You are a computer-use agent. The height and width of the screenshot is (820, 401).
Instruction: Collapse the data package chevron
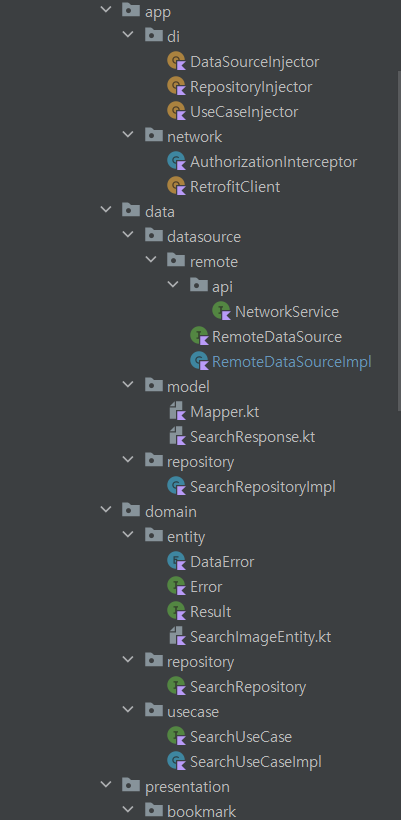tap(106, 211)
